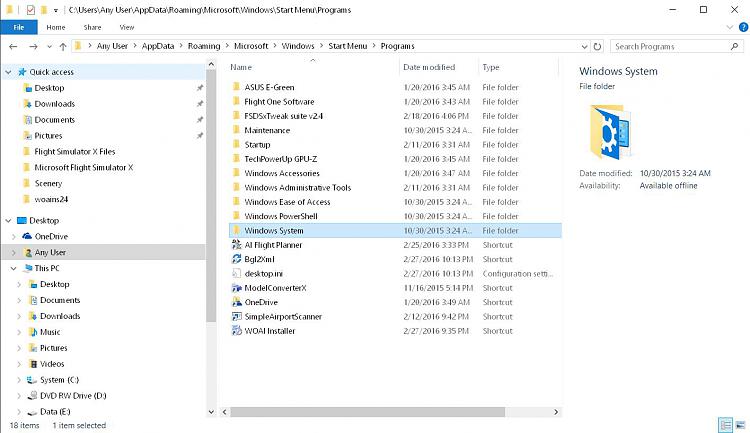Click Start Menu in the breadcrumb path
750x433 pixels.
point(348,46)
